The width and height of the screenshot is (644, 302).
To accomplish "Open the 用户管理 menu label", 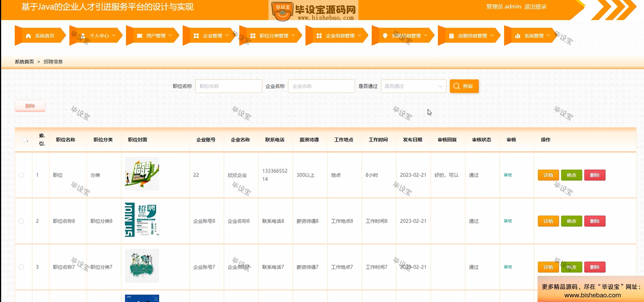I will point(156,36).
